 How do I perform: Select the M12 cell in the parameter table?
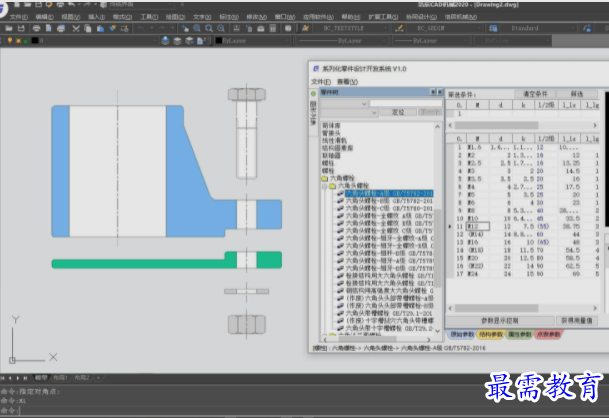pyautogui.click(x=477, y=226)
